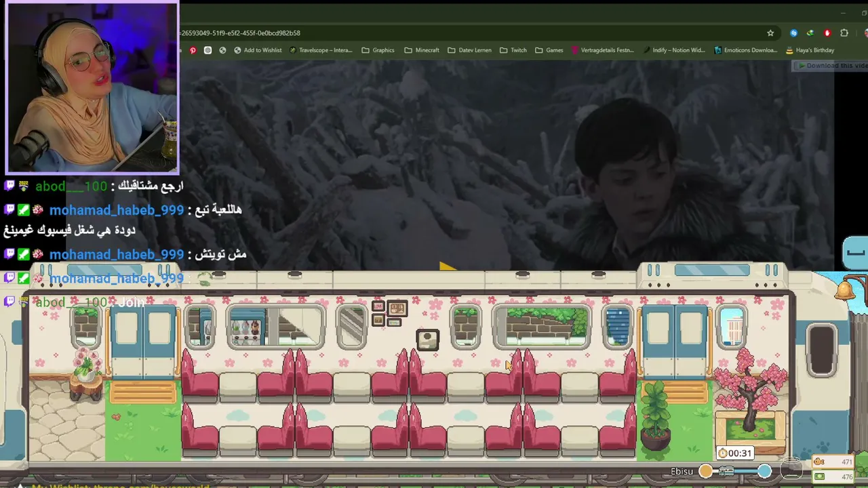Click the red extension icon in the toolbar
Viewport: 868px width, 488px height.
tap(827, 33)
